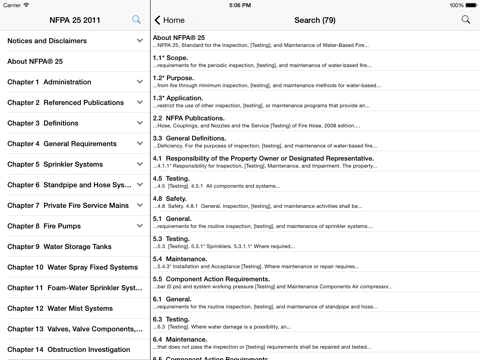Open Chapter 14 Obstruction Investigation
This screenshot has width=480, height=360.
click(x=75, y=349)
